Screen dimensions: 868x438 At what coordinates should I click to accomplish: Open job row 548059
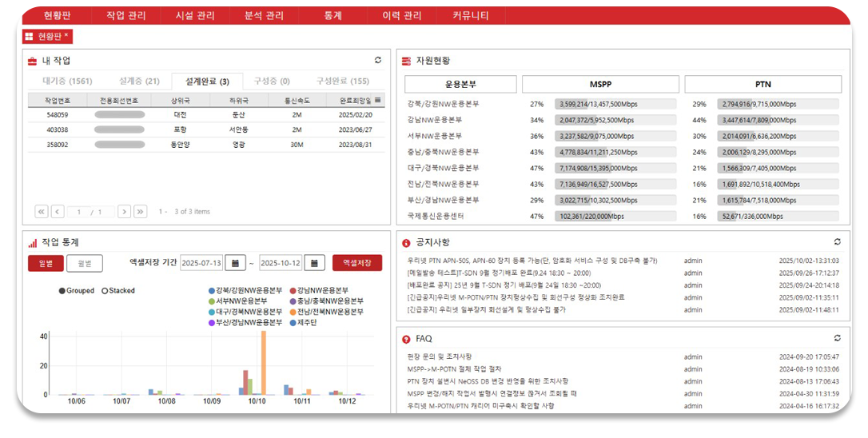(206, 114)
